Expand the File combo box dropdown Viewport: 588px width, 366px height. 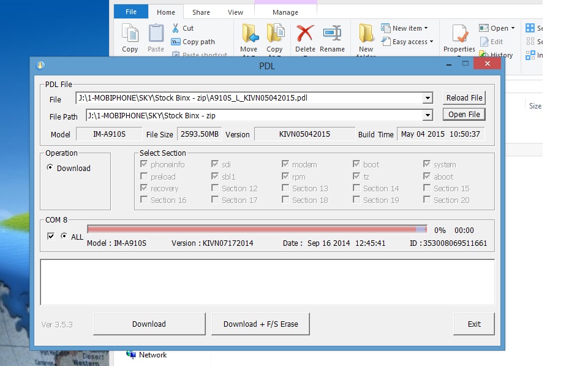click(428, 98)
